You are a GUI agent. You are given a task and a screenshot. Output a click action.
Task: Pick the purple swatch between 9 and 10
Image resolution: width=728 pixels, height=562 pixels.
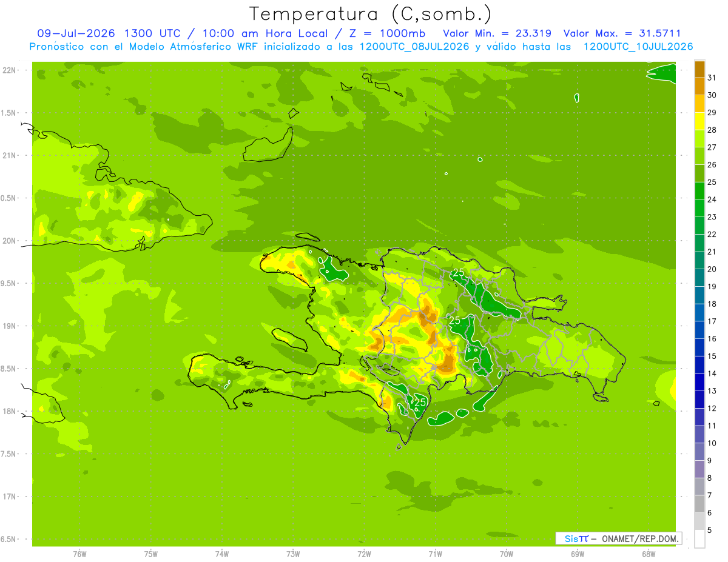tap(699, 452)
